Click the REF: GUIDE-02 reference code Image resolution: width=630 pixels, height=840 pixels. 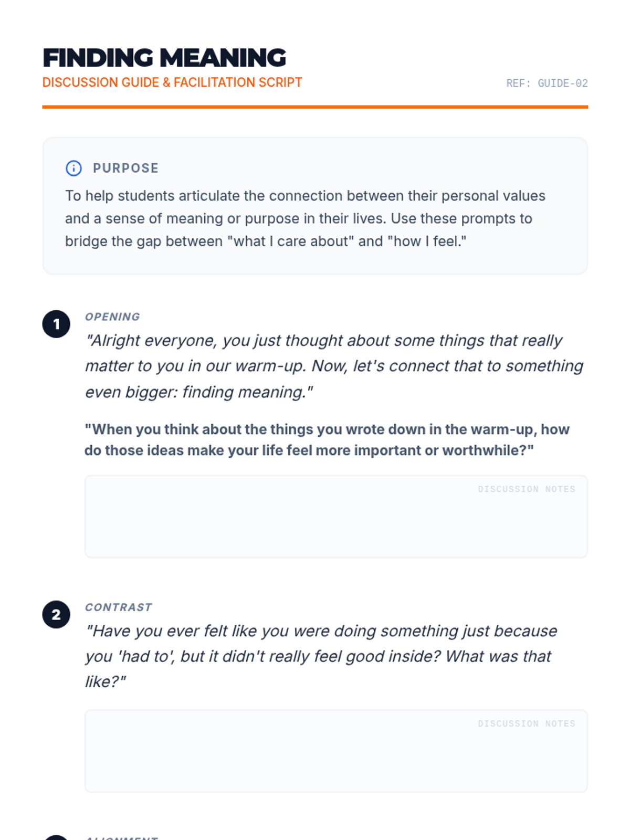click(547, 83)
